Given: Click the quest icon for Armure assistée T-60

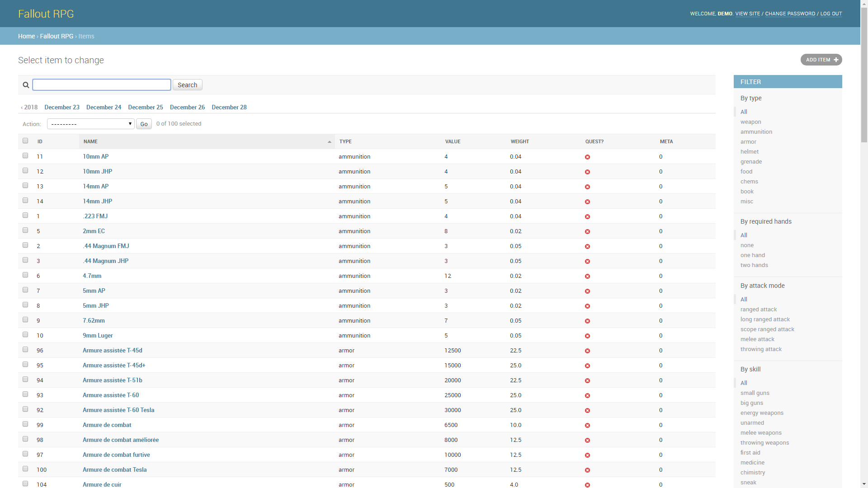Looking at the screenshot, I should [587, 396].
